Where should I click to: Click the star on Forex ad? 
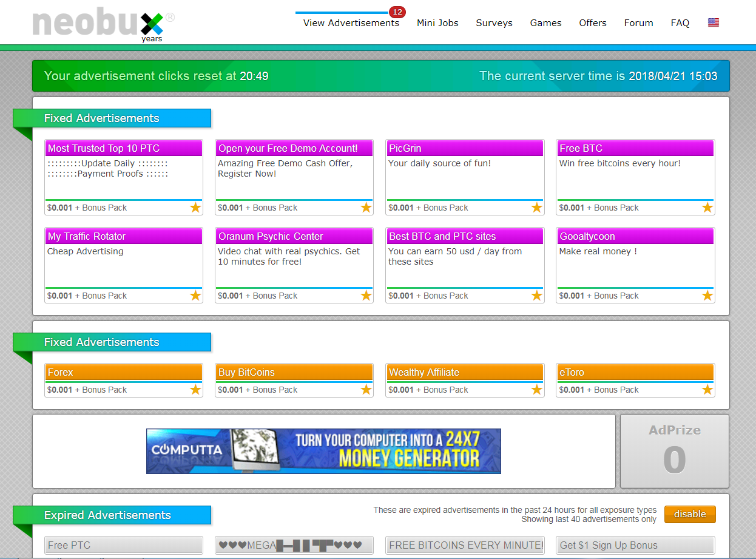(195, 390)
